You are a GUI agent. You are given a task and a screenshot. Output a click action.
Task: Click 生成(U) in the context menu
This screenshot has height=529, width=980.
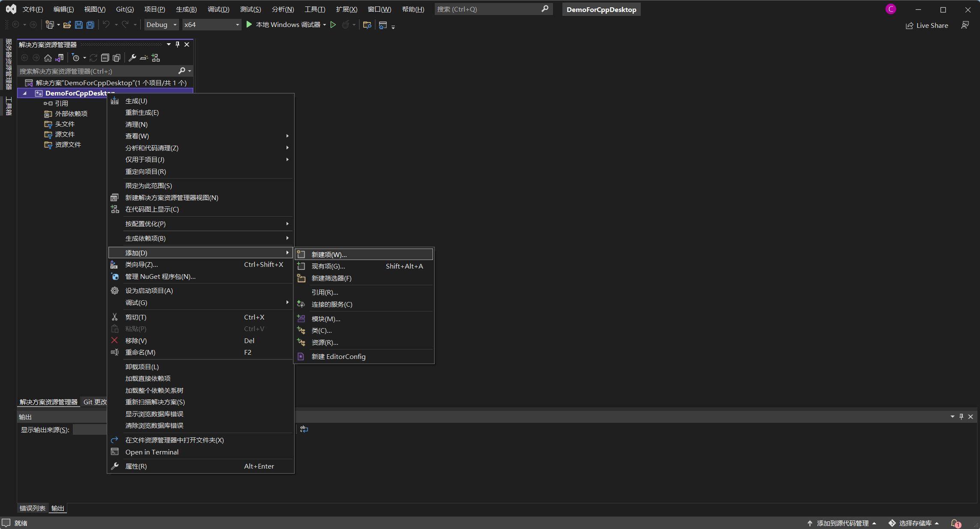pyautogui.click(x=201, y=101)
